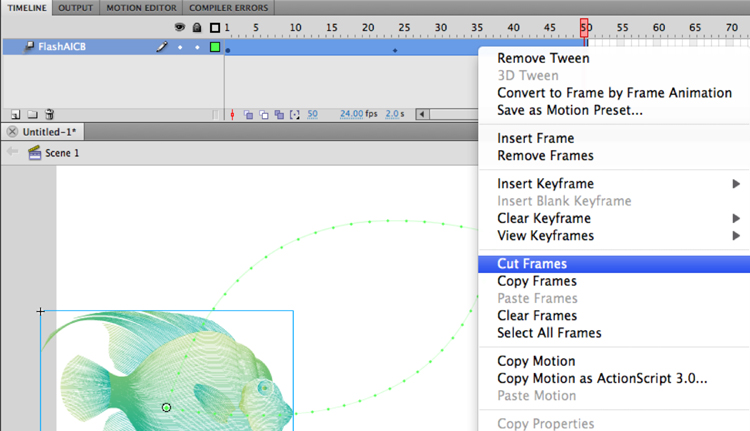
Task: Click the red playhead at frame 50
Action: [x=584, y=28]
